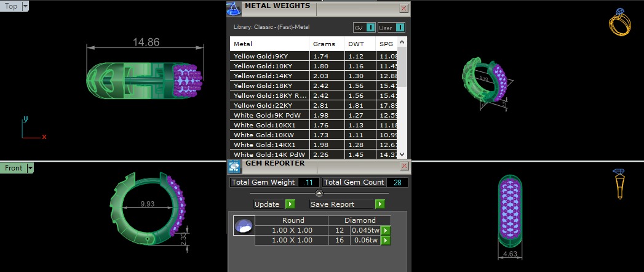Click the Save Report button
The width and height of the screenshot is (644, 272).
[x=347, y=204]
